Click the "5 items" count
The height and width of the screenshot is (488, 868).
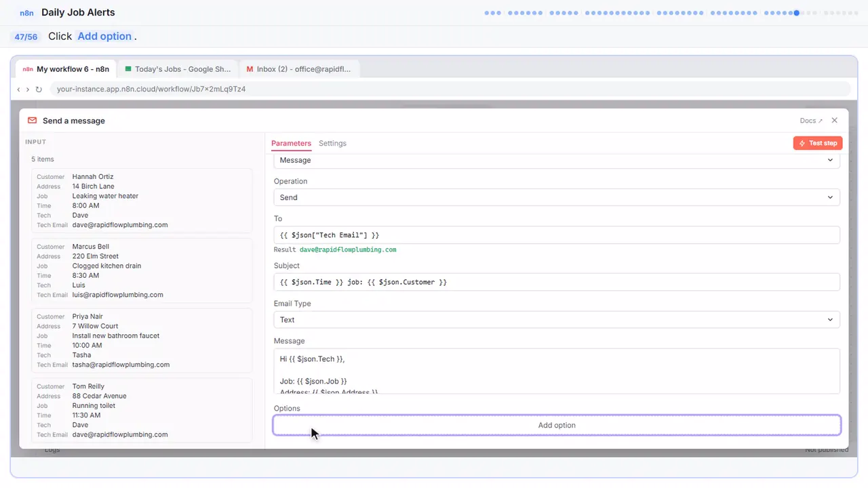pos(43,159)
